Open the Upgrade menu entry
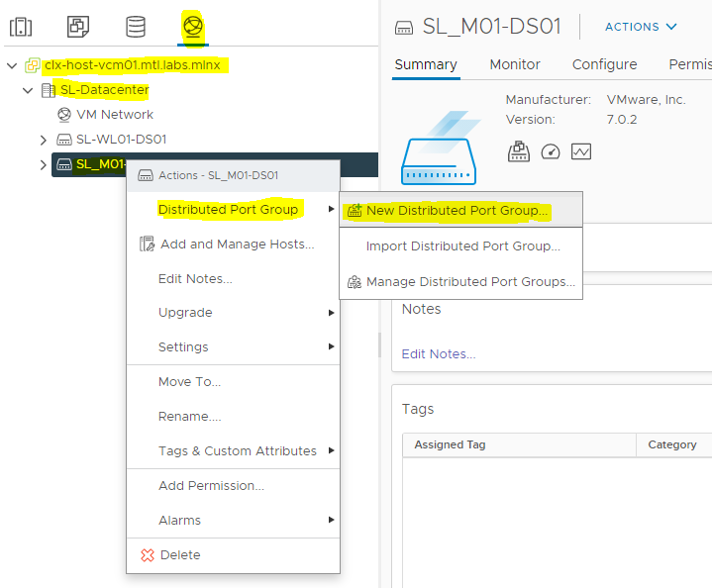The height and width of the screenshot is (588, 712). point(233,313)
